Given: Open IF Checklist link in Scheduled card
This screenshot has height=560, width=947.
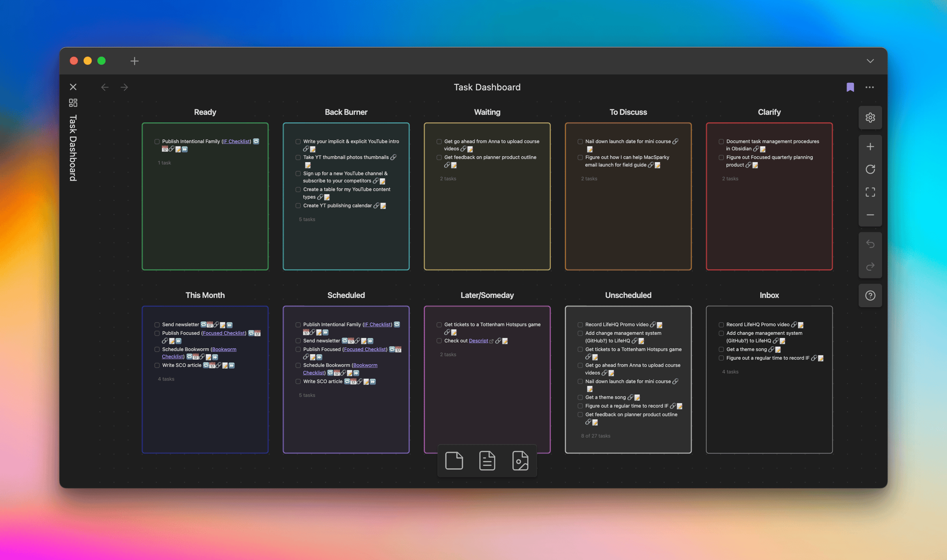Looking at the screenshot, I should pos(377,325).
